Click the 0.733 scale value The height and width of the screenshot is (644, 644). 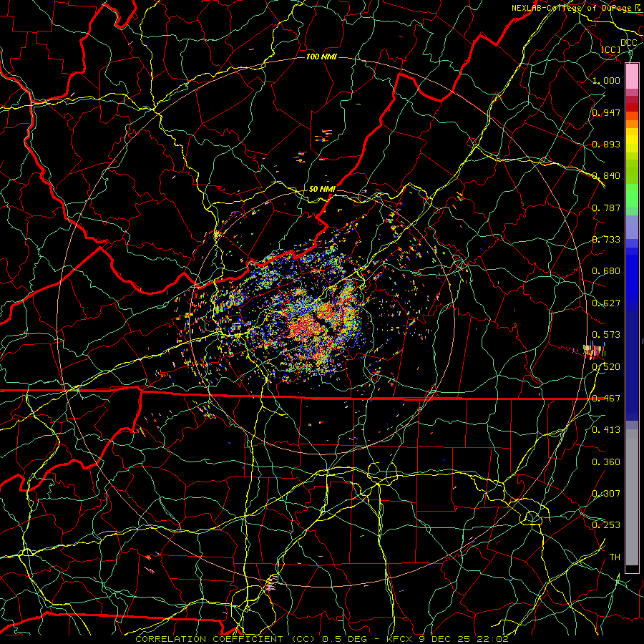606,240
